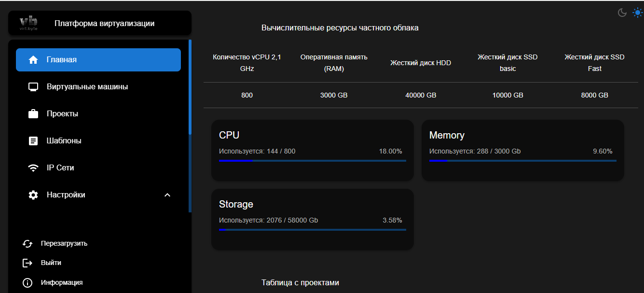Click the home icon beside Главная
This screenshot has width=644, height=293.
pyautogui.click(x=33, y=60)
